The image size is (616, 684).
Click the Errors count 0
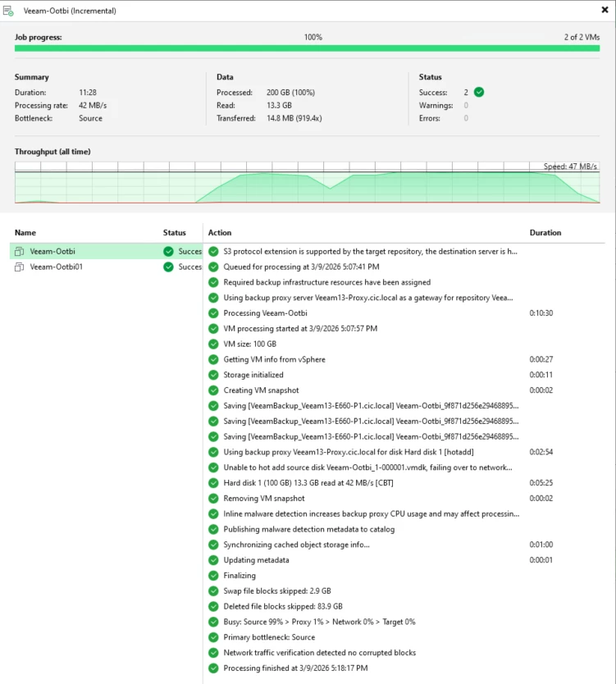click(466, 118)
